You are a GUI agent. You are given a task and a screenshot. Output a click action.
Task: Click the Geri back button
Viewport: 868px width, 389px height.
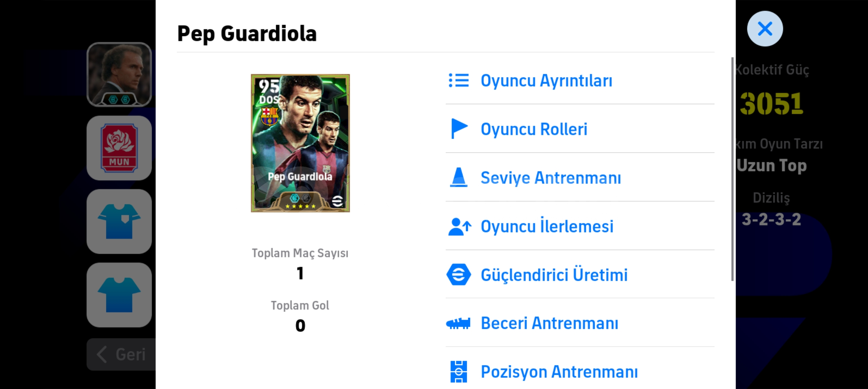tap(121, 354)
